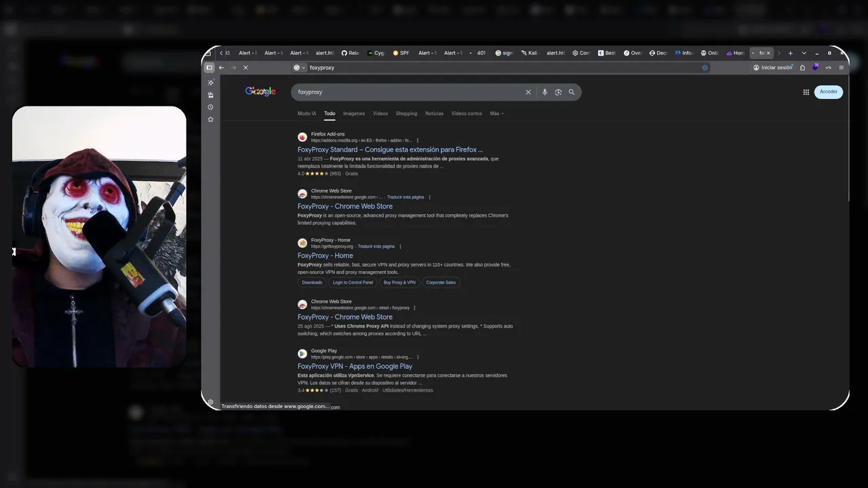Start voice search with microphone icon
868x488 pixels.
coord(545,92)
